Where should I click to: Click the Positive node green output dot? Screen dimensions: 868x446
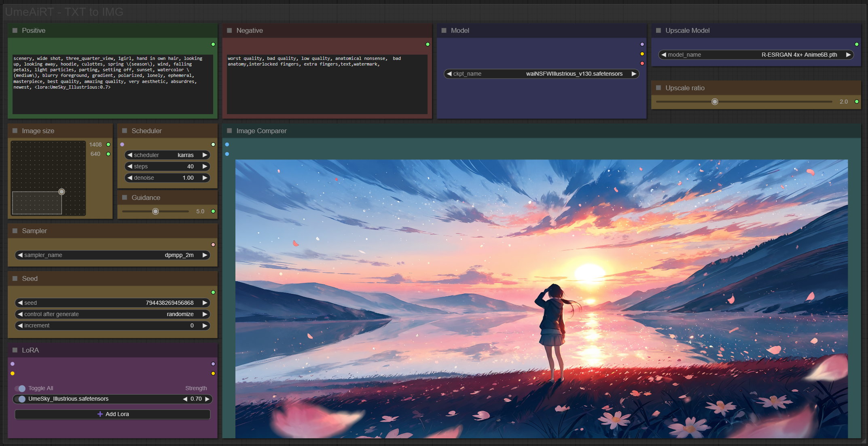point(213,44)
